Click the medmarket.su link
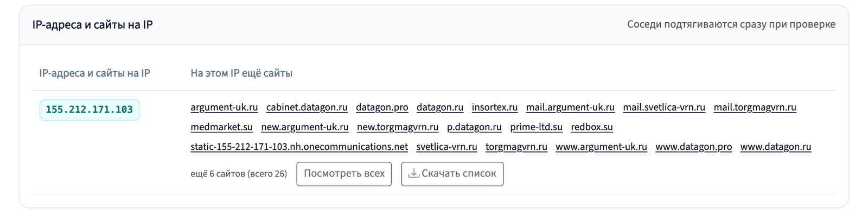 click(x=222, y=127)
